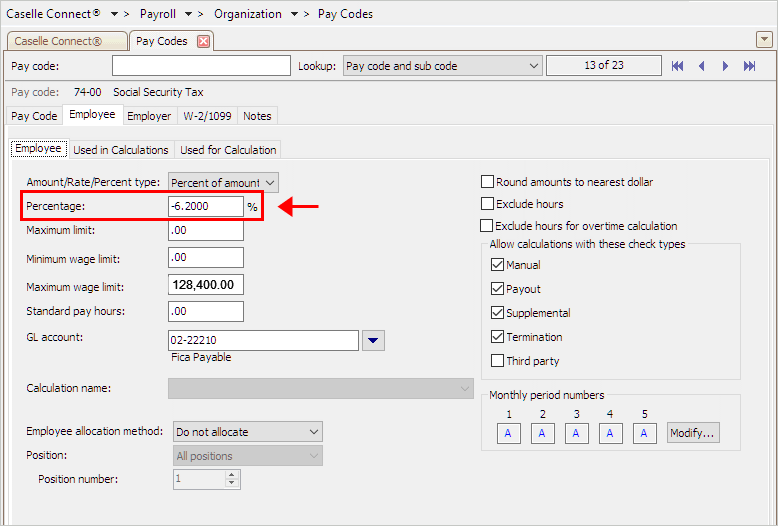Click the Maximum wage limit field
The width and height of the screenshot is (778, 526).
click(x=206, y=285)
